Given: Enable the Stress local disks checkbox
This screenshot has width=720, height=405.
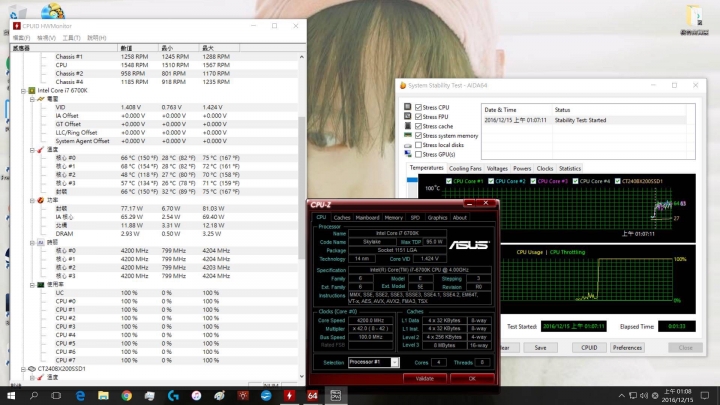Looking at the screenshot, I should (x=418, y=145).
